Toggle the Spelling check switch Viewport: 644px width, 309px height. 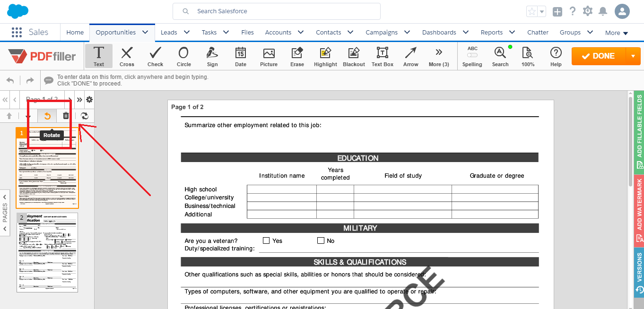[472, 56]
